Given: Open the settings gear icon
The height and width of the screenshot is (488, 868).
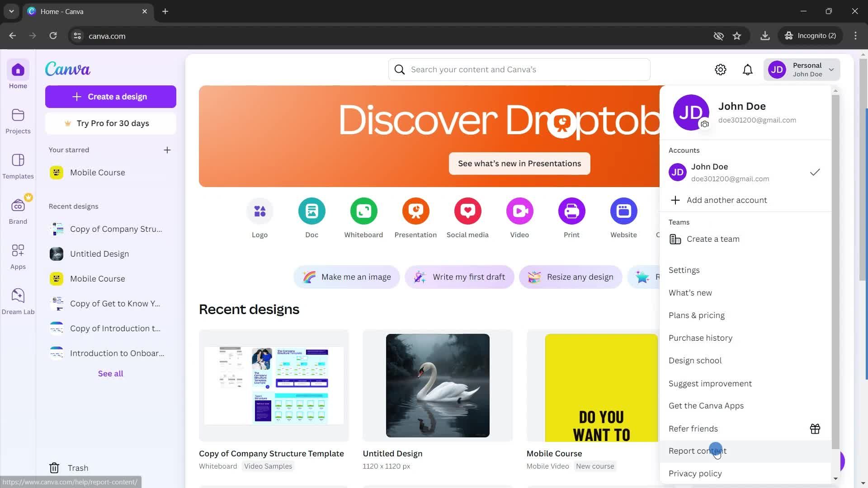Looking at the screenshot, I should (x=721, y=70).
